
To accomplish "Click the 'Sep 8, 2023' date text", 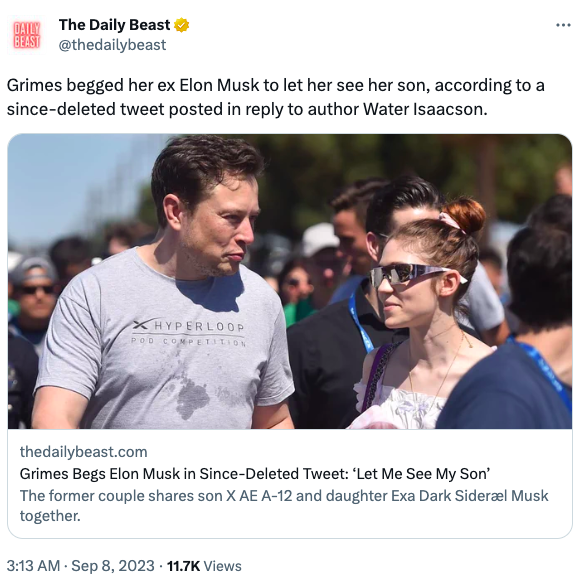I will pos(113,566).
